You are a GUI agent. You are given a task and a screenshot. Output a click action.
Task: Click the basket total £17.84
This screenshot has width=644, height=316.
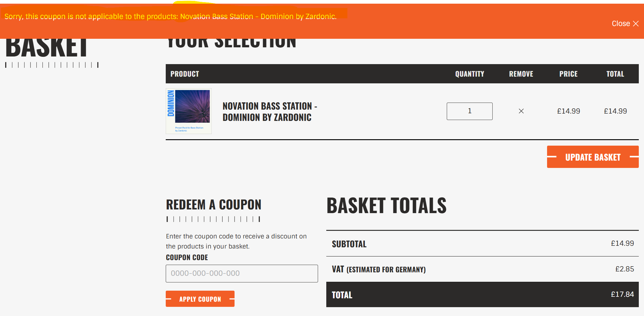pyautogui.click(x=622, y=294)
